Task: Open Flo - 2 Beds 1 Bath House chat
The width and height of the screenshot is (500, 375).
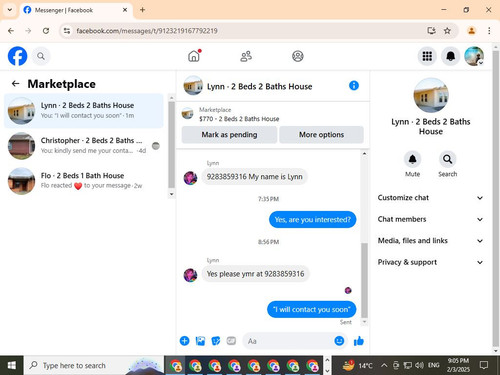Action: point(84,181)
